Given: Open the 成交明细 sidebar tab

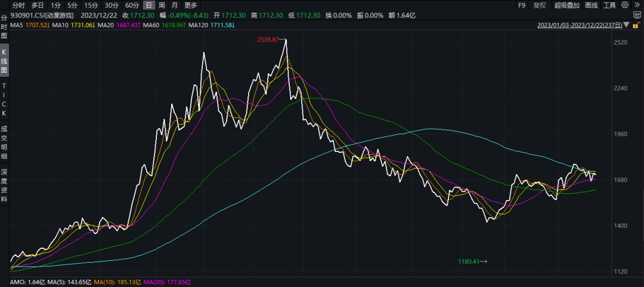Looking at the screenshot, I should coord(4,143).
